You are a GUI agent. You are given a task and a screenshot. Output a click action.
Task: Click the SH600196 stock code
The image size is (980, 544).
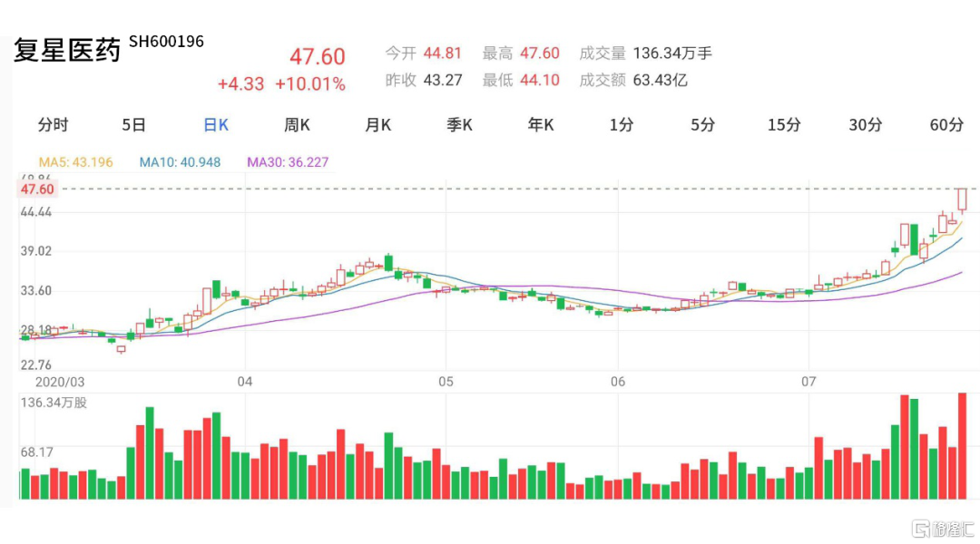point(166,42)
